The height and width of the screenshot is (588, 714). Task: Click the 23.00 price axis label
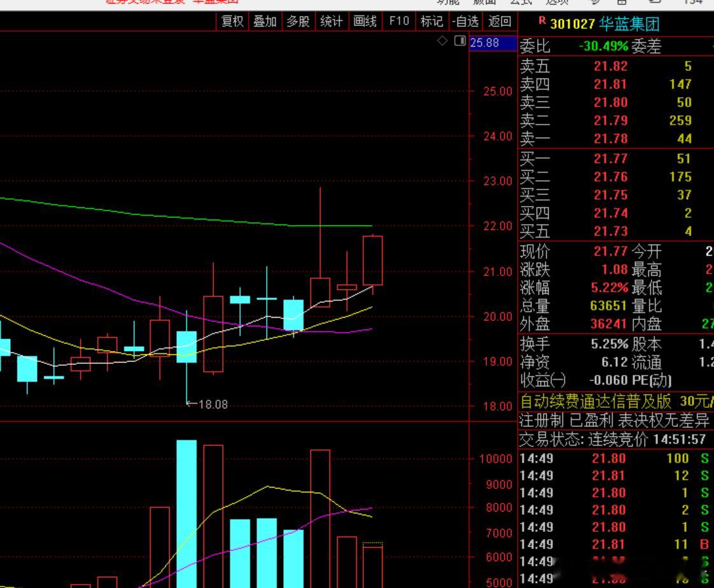click(498, 181)
